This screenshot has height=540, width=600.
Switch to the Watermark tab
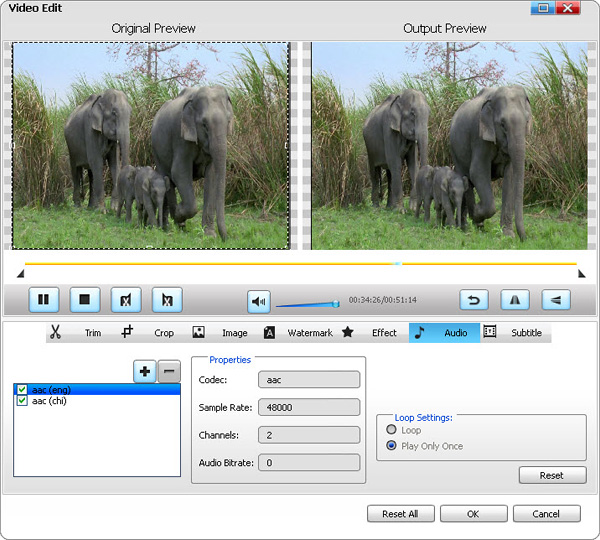[298, 333]
